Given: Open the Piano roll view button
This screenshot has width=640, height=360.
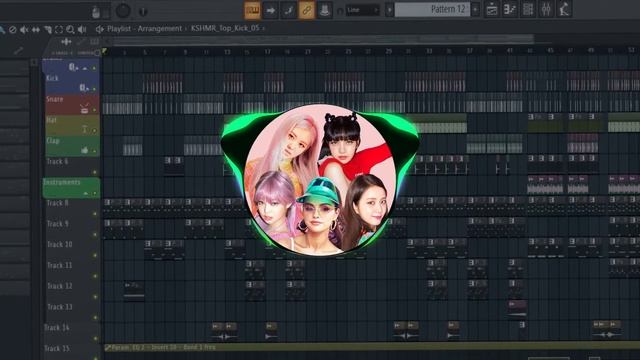Looking at the screenshot, I should coord(510,10).
